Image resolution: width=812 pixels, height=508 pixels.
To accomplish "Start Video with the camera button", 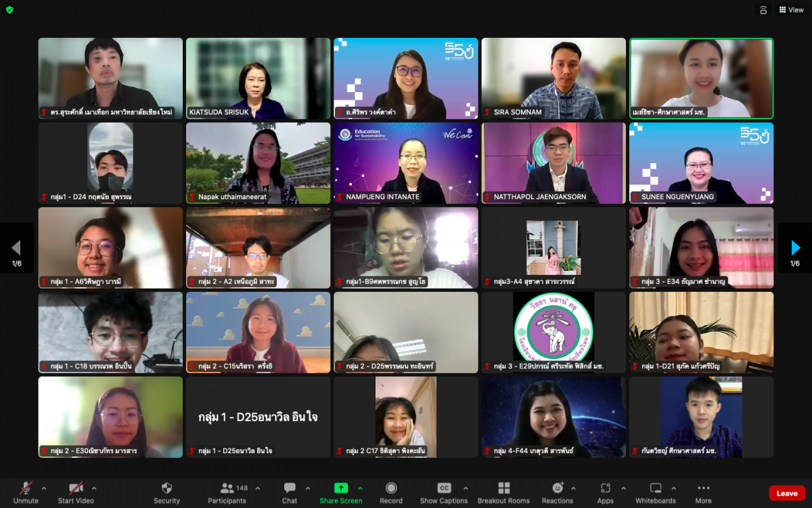I will [75, 492].
